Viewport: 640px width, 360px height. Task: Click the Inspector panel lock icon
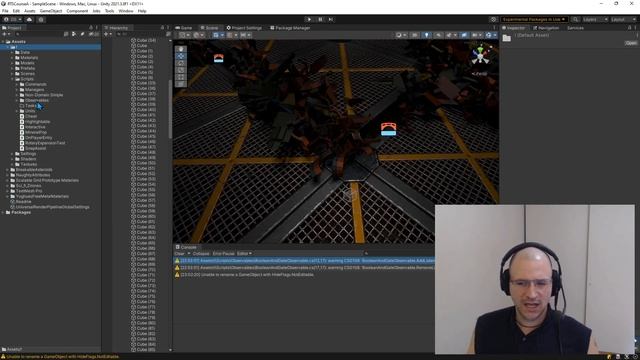click(629, 28)
